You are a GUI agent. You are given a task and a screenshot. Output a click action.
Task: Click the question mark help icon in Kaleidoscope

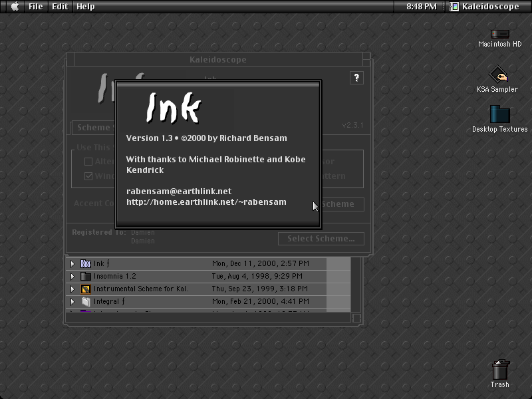coord(356,78)
